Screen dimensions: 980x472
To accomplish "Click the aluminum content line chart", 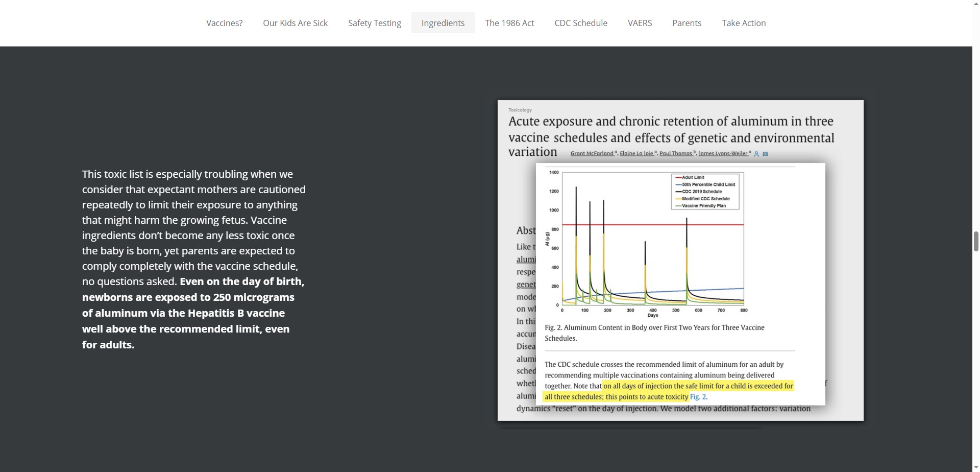I will (x=652, y=255).
